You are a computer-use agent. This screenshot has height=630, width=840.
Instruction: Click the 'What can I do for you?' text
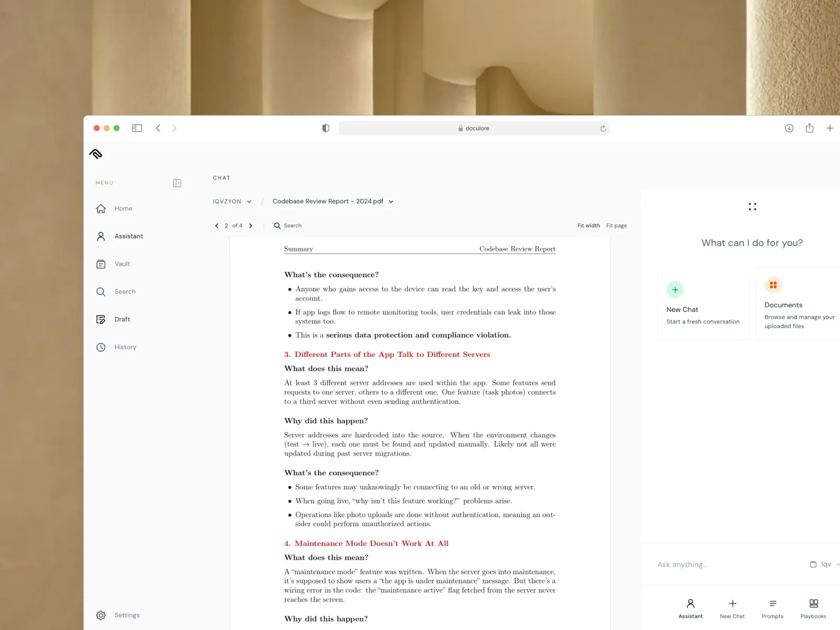point(752,243)
